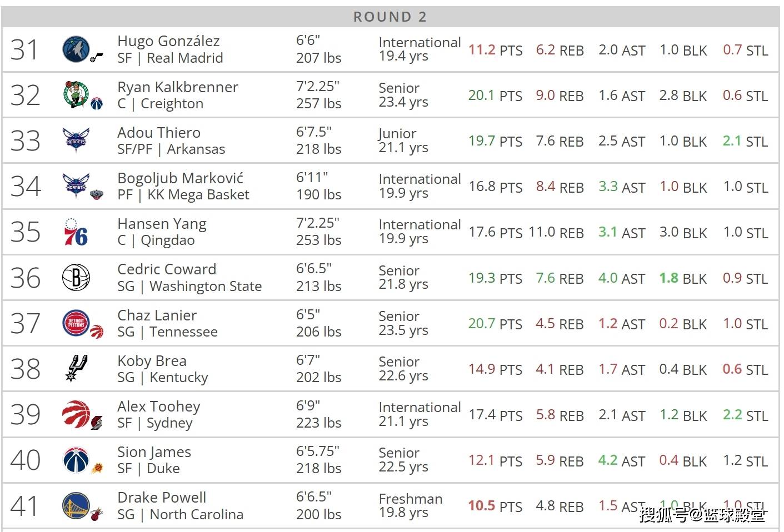The image size is (784, 532).
Task: Click the Wizards logo next to Sion James
Action: pyautogui.click(x=76, y=460)
